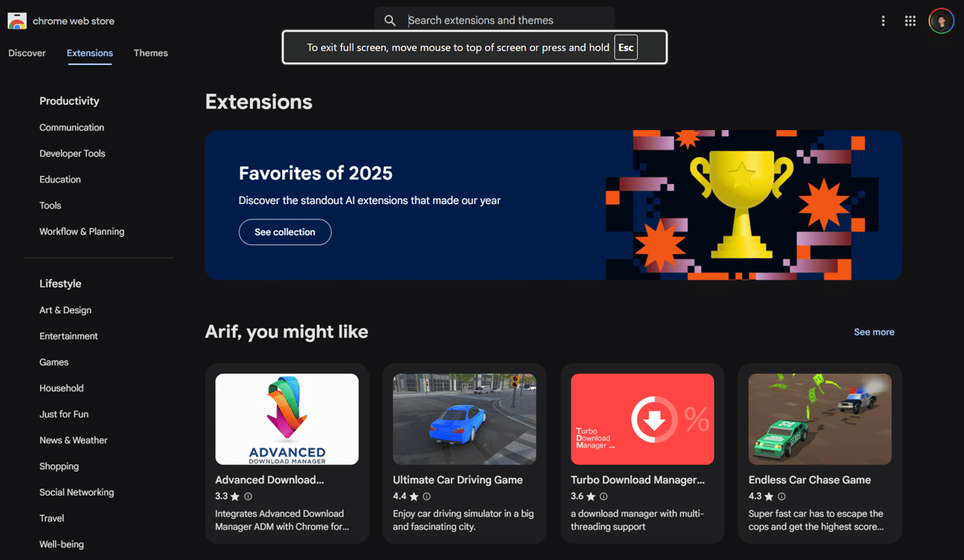The width and height of the screenshot is (964, 560).
Task: Open the three-dot overflow menu
Action: (883, 20)
